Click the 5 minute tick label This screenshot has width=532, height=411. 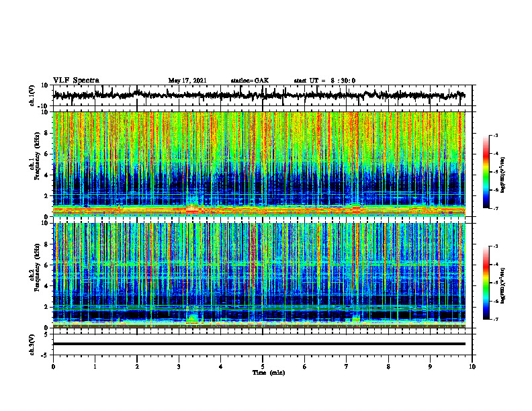tap(263, 367)
